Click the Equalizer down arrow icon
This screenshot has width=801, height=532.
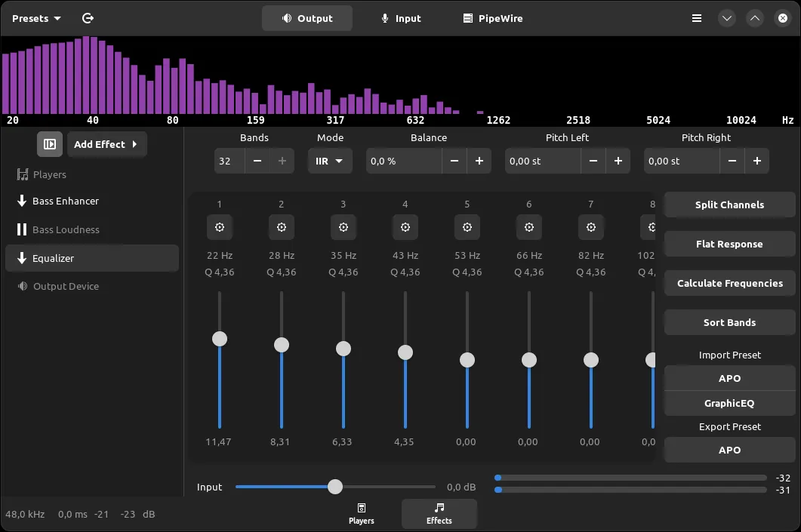point(22,258)
